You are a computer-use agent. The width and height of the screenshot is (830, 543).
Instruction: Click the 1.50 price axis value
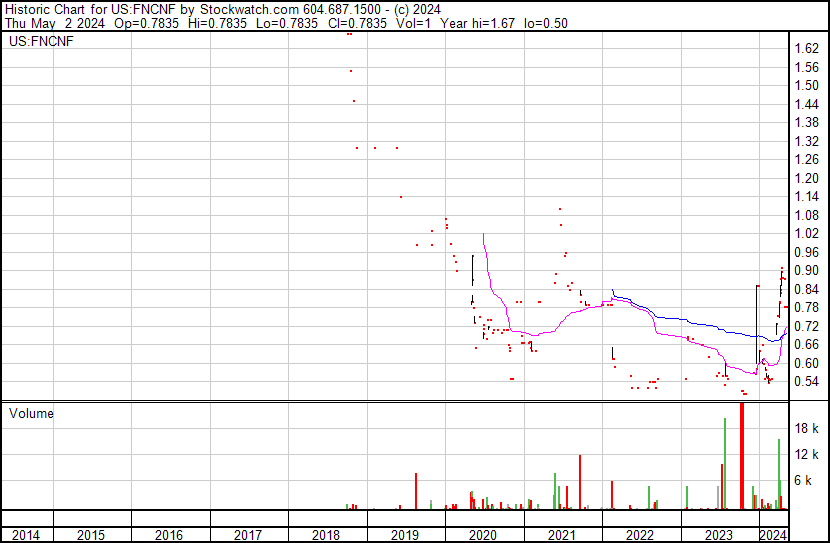(x=807, y=86)
